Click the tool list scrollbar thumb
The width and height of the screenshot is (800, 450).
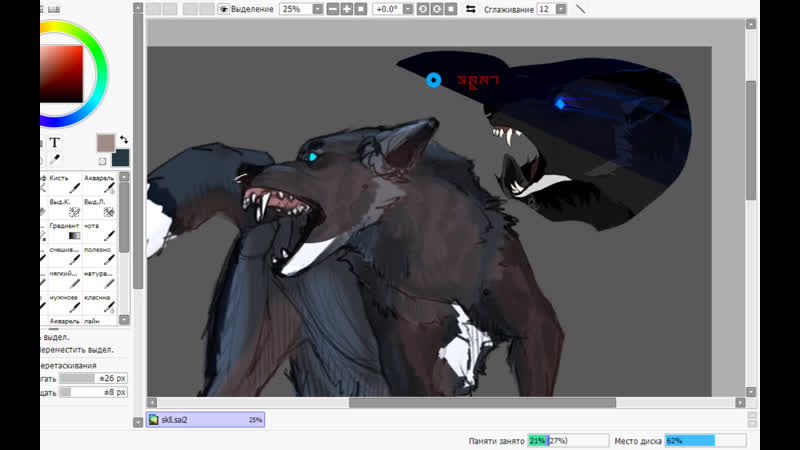click(124, 217)
